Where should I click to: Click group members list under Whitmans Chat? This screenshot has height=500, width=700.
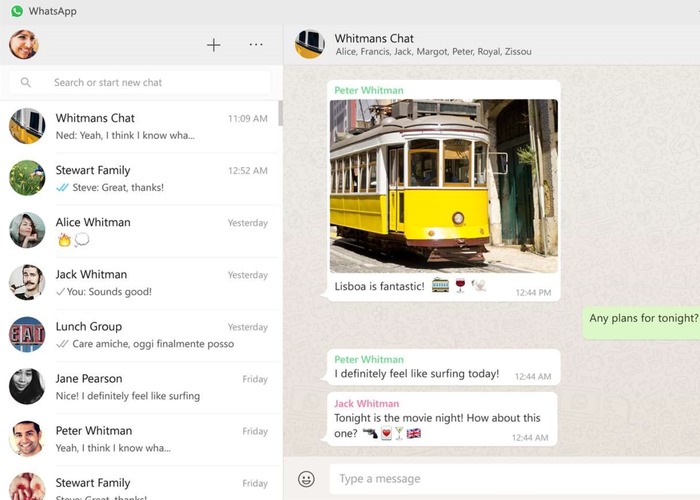tap(433, 52)
